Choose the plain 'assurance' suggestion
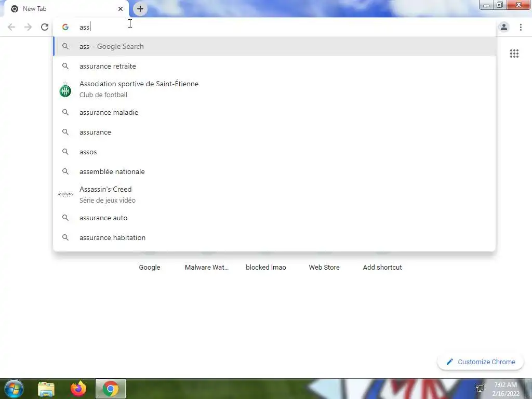Screen dimensions: 532x399 [274, 132]
